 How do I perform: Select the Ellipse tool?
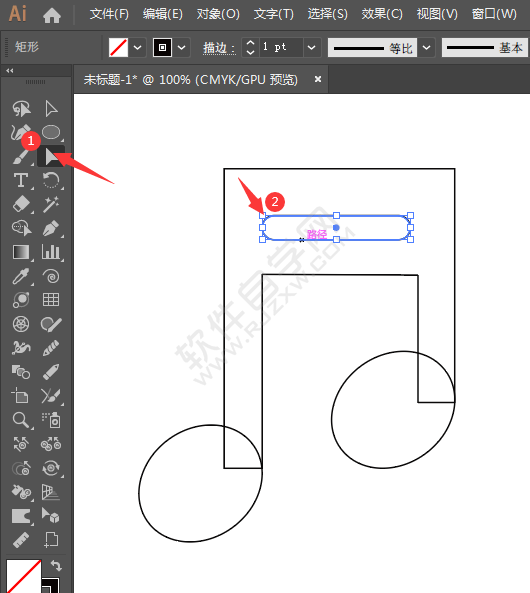pyautogui.click(x=51, y=132)
